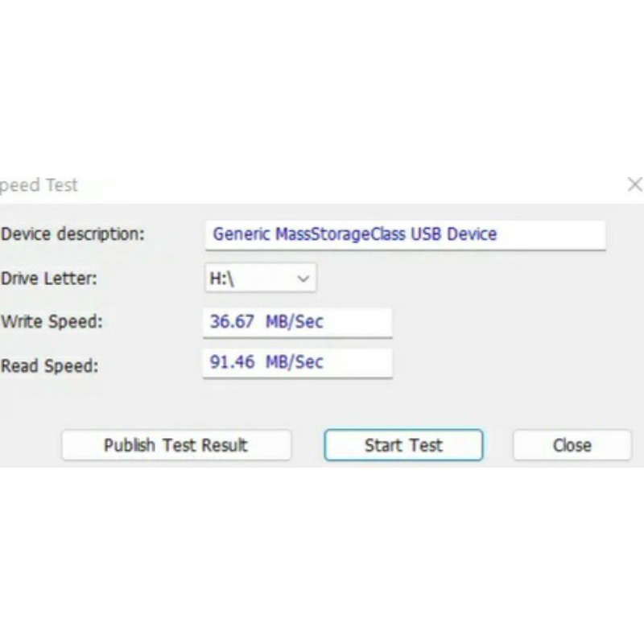Image resolution: width=644 pixels, height=644 pixels.
Task: Click the 91.46 read speed number
Action: click(x=233, y=362)
